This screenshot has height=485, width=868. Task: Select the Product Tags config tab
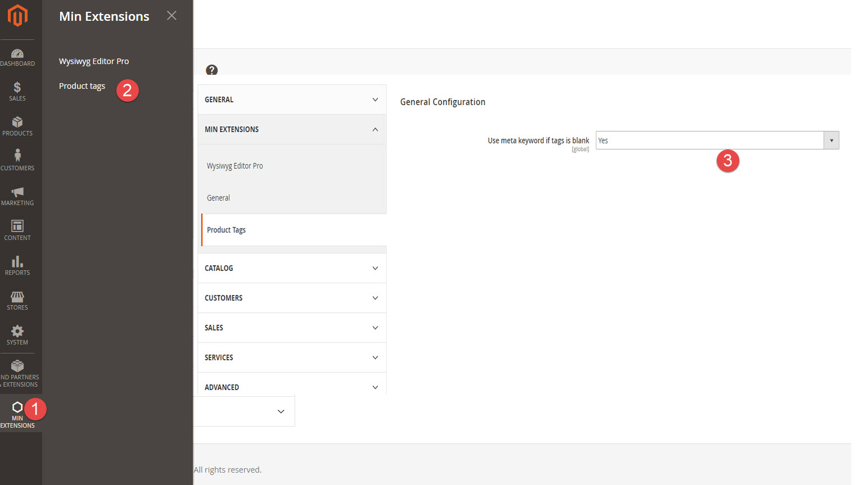[x=293, y=230]
